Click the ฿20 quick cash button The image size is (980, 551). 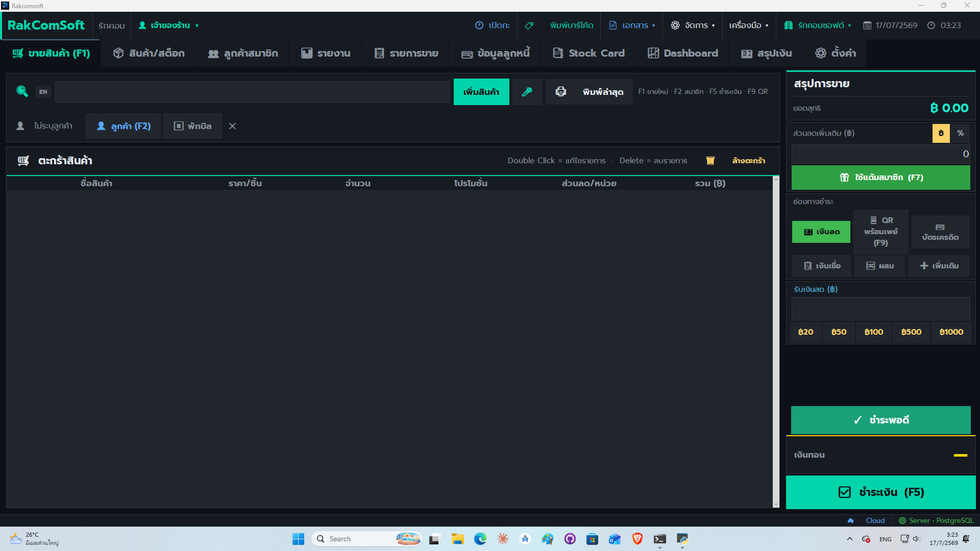click(x=805, y=332)
